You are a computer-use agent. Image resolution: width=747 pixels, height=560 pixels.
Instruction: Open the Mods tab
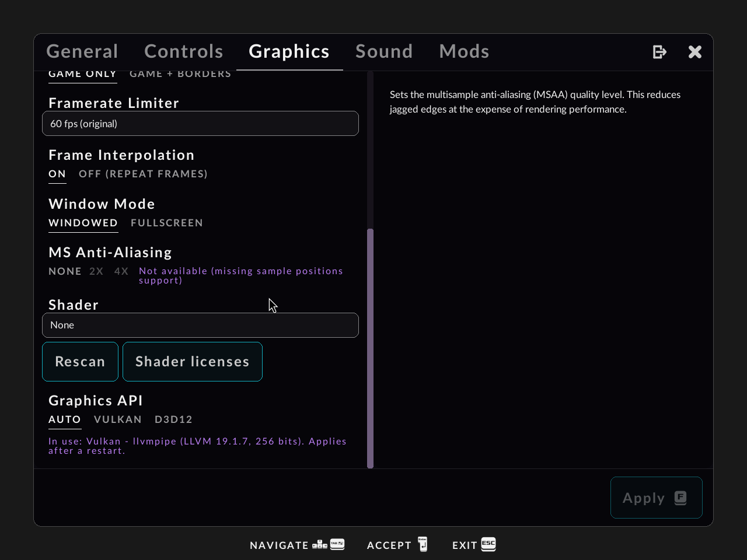coord(464,51)
